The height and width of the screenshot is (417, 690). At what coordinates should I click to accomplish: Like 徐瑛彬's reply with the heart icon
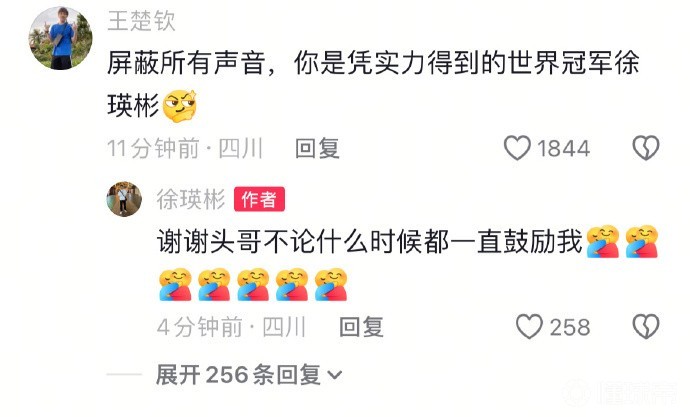click(x=529, y=326)
